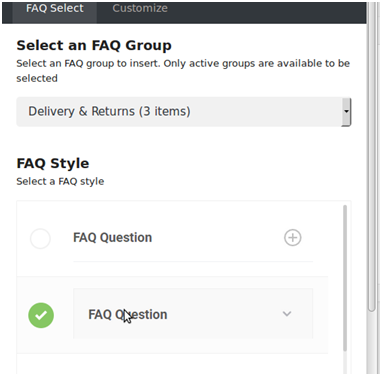
Task: Click the green checkmark on the selected style
Action: pos(41,315)
